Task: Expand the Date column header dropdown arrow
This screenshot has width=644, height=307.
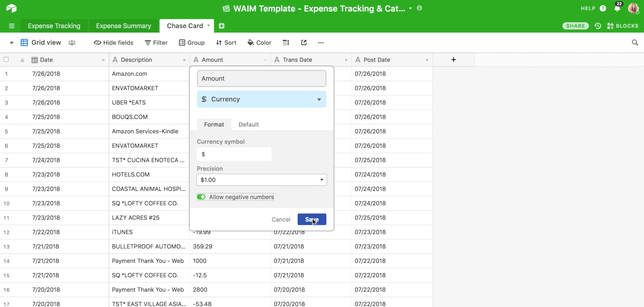Action: [103, 60]
